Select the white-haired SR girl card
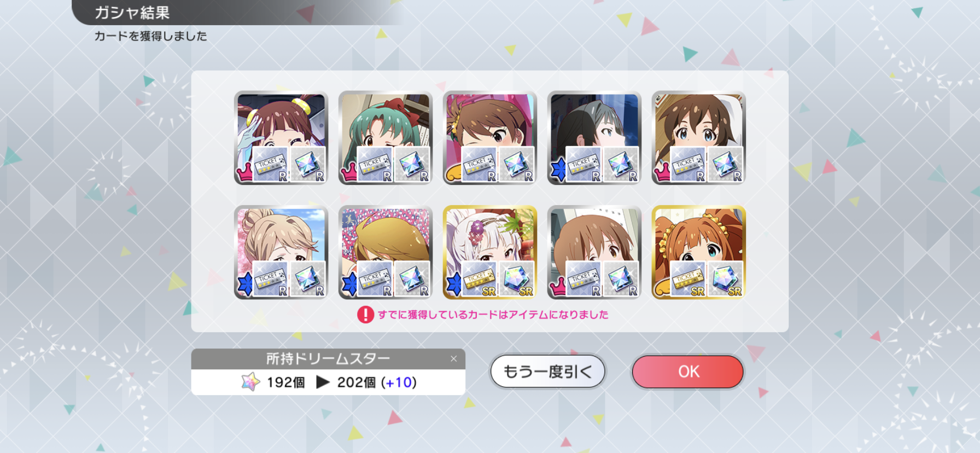The width and height of the screenshot is (980, 453). (x=490, y=253)
